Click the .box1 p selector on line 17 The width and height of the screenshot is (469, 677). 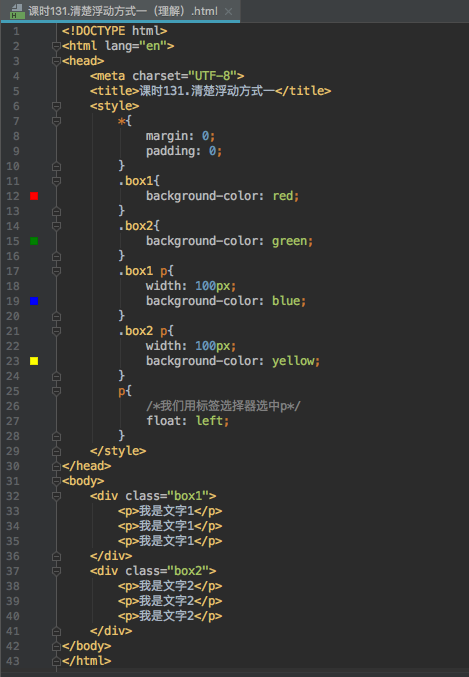143,271
